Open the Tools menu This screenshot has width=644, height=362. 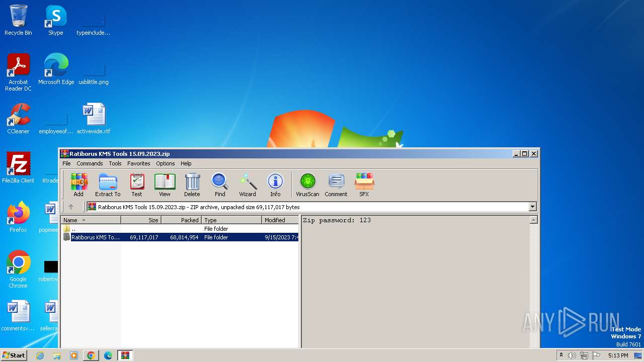[115, 163]
